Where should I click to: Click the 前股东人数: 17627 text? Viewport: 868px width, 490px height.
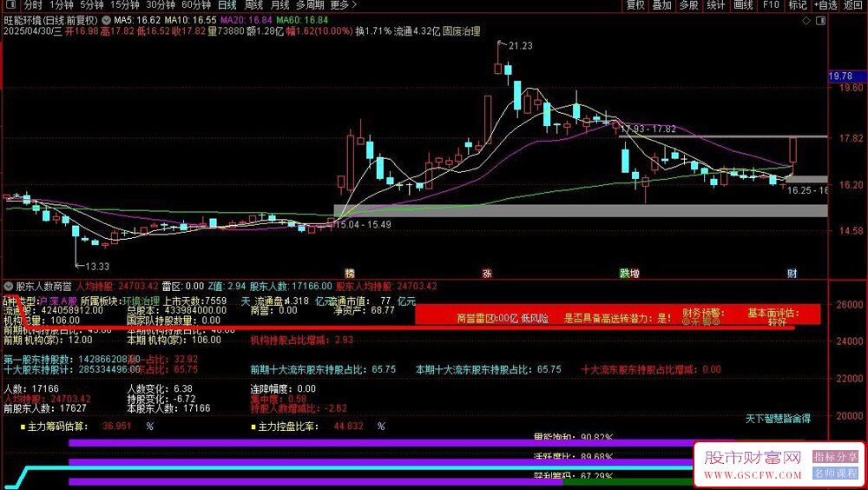[x=45, y=408]
